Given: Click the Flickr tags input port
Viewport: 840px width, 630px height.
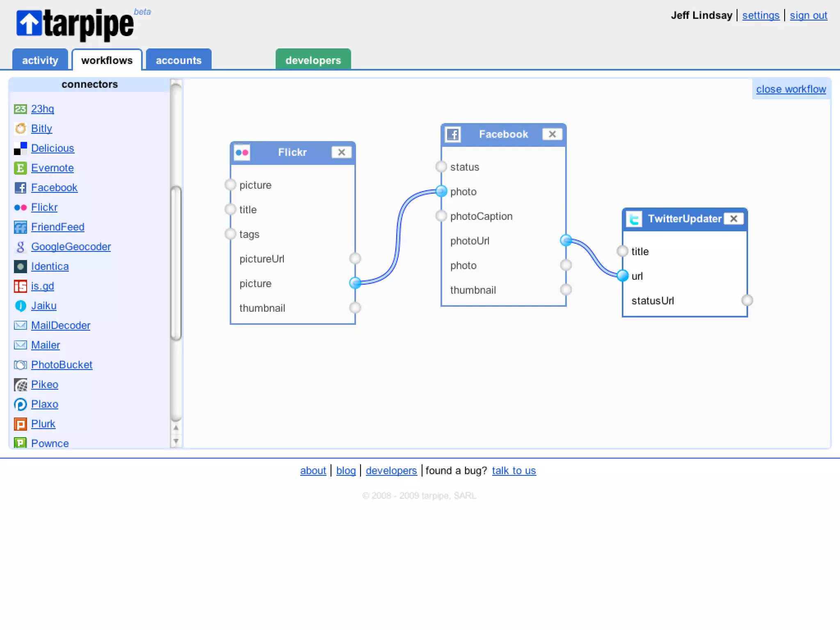Looking at the screenshot, I should tap(231, 234).
